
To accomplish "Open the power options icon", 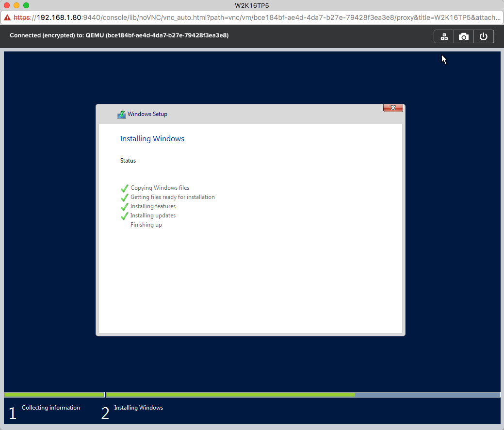I will pyautogui.click(x=484, y=37).
